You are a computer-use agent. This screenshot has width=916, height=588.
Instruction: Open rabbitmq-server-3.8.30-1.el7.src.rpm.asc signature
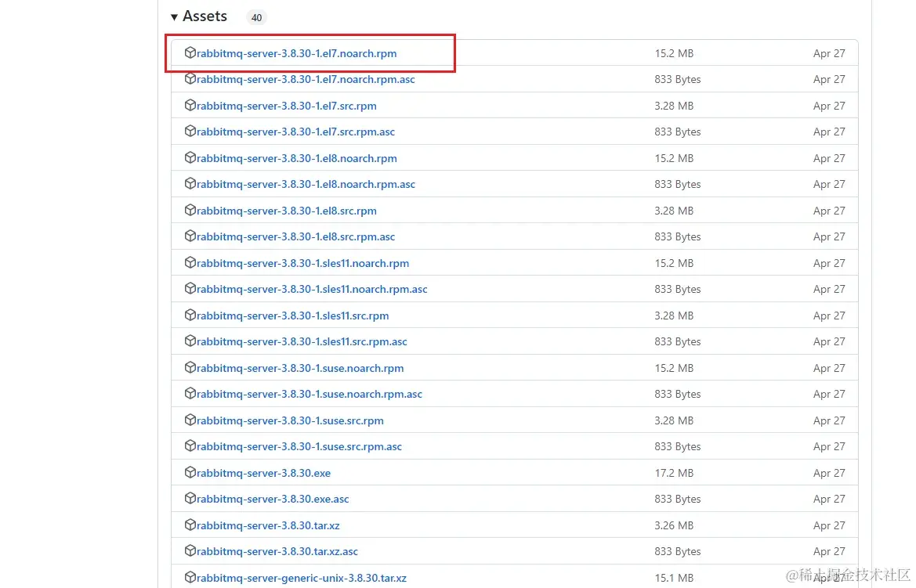[295, 132]
